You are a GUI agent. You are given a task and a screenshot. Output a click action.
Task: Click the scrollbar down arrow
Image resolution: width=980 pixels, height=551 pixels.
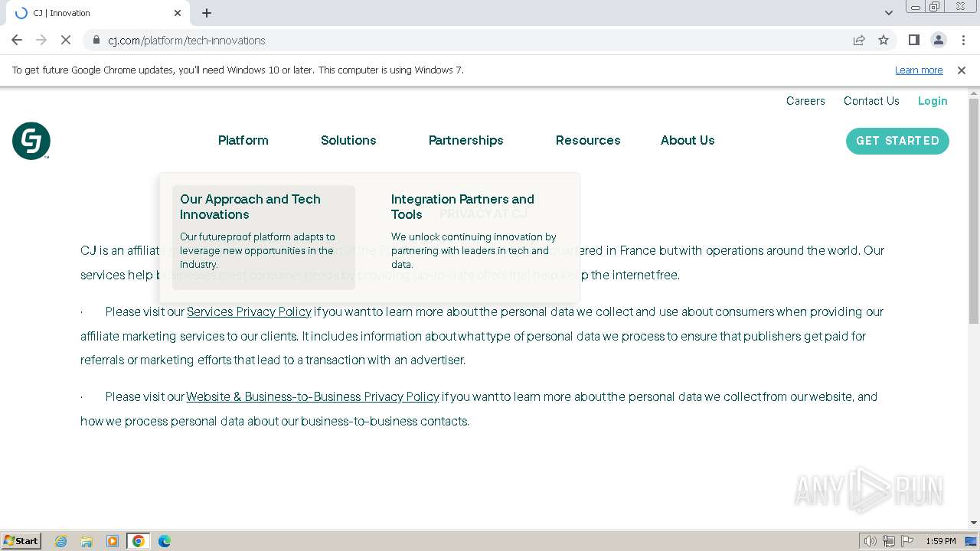click(x=974, y=523)
